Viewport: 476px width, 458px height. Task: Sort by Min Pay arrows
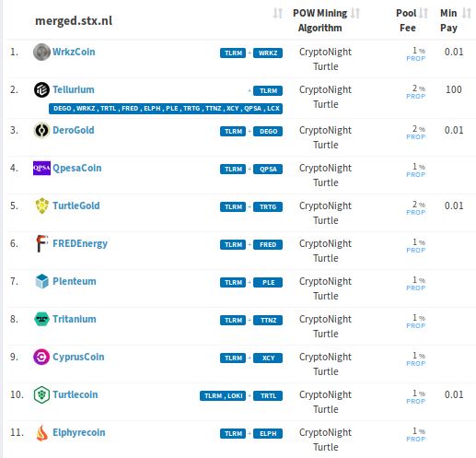click(x=467, y=13)
